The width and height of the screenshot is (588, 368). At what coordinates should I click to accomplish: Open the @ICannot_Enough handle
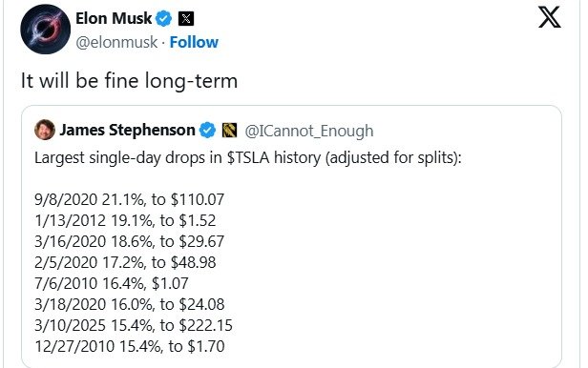pyautogui.click(x=309, y=131)
